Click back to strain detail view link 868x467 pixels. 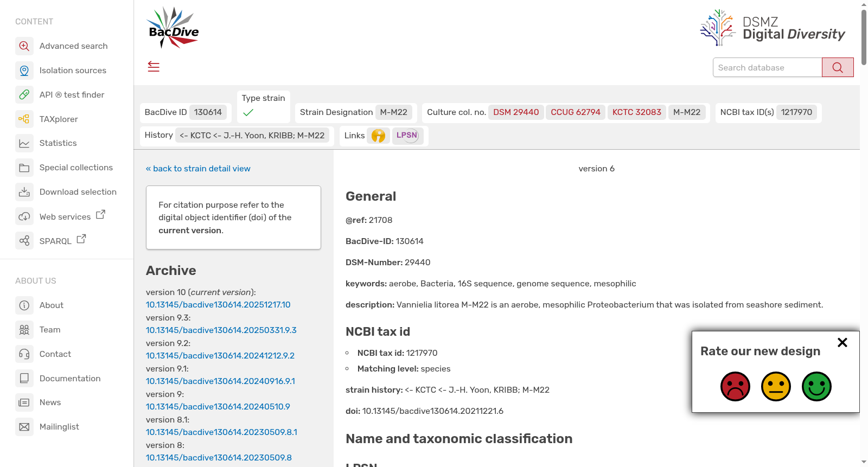(x=198, y=169)
